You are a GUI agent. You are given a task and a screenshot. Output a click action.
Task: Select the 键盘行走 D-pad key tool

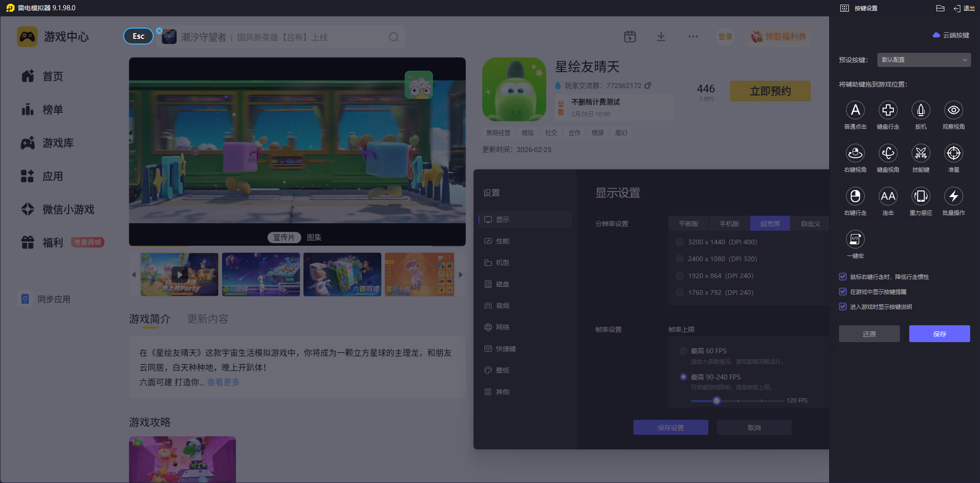tap(888, 110)
